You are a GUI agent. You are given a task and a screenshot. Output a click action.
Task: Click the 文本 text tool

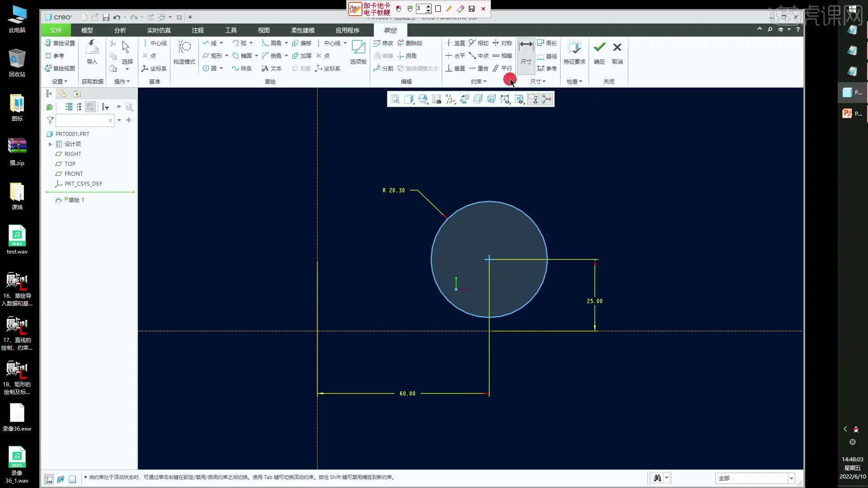pyautogui.click(x=272, y=68)
